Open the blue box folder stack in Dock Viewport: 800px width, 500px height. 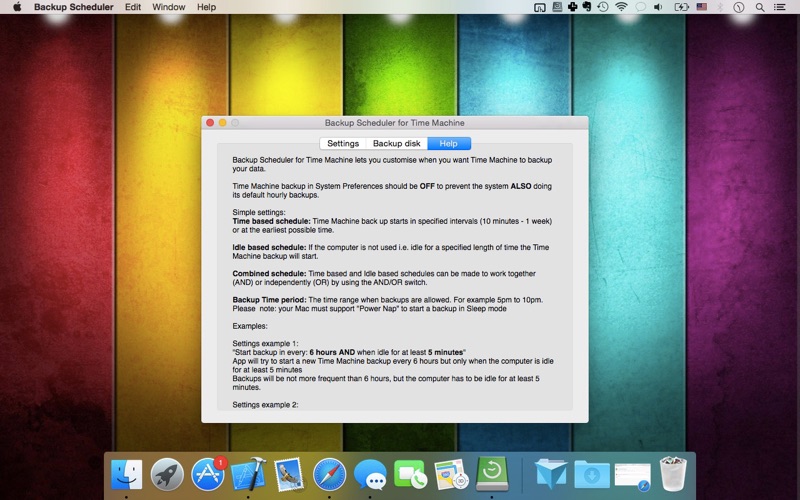(x=551, y=474)
